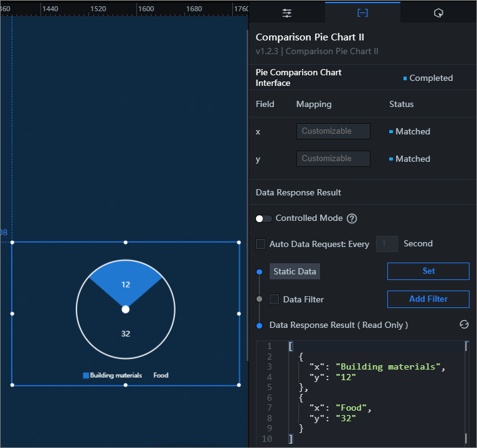Check the Data Filter checkbox
Viewport: 477px width, 448px height.
[x=274, y=299]
